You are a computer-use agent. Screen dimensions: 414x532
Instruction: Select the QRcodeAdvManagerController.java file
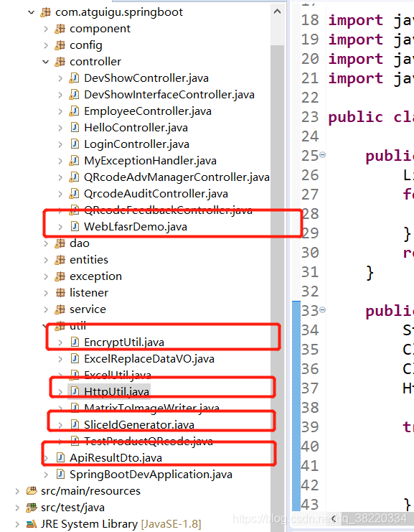(x=177, y=177)
